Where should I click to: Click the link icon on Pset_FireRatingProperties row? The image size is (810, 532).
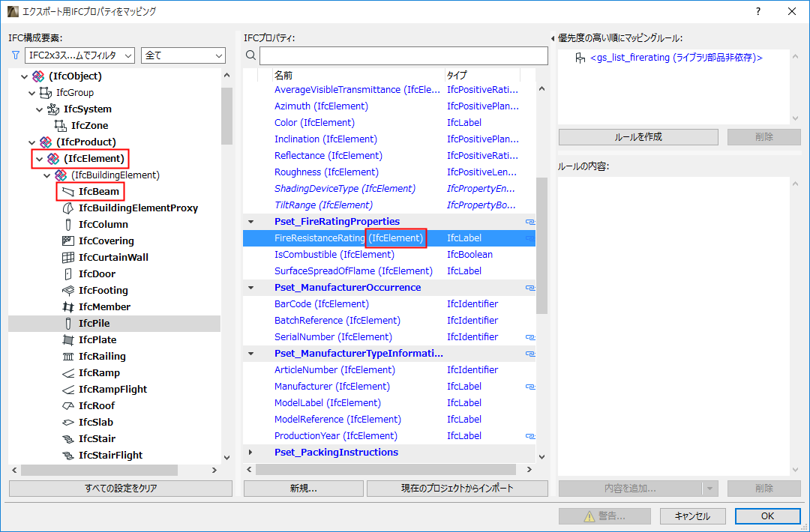click(x=530, y=222)
